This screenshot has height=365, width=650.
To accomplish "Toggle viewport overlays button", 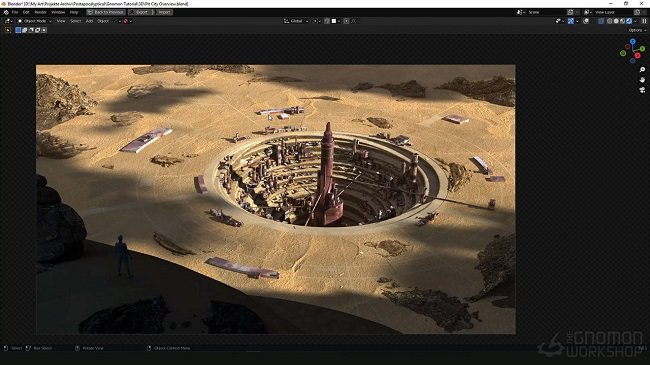I will 586,21.
